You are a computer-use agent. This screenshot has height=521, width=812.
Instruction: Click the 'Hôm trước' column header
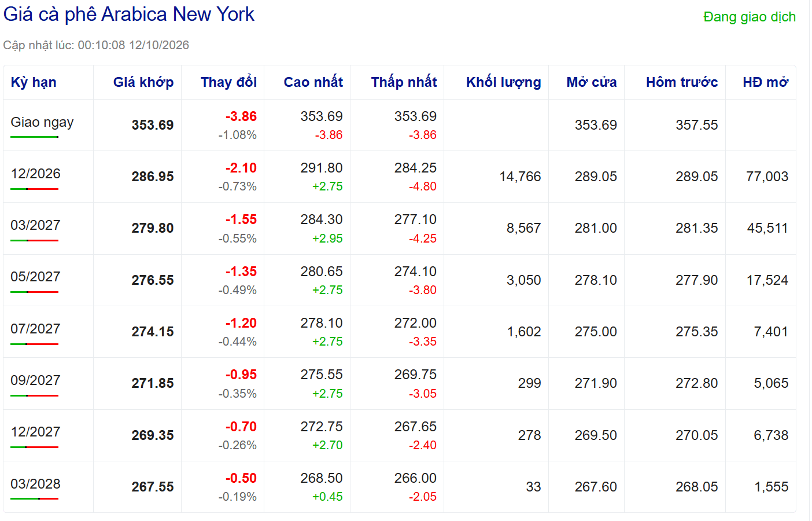tap(682, 82)
